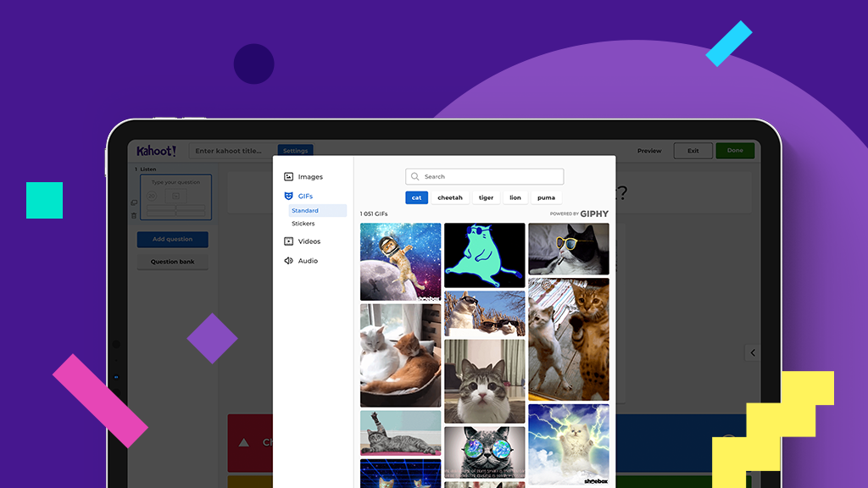868x488 pixels.
Task: Open the Question bank
Action: [x=173, y=262]
